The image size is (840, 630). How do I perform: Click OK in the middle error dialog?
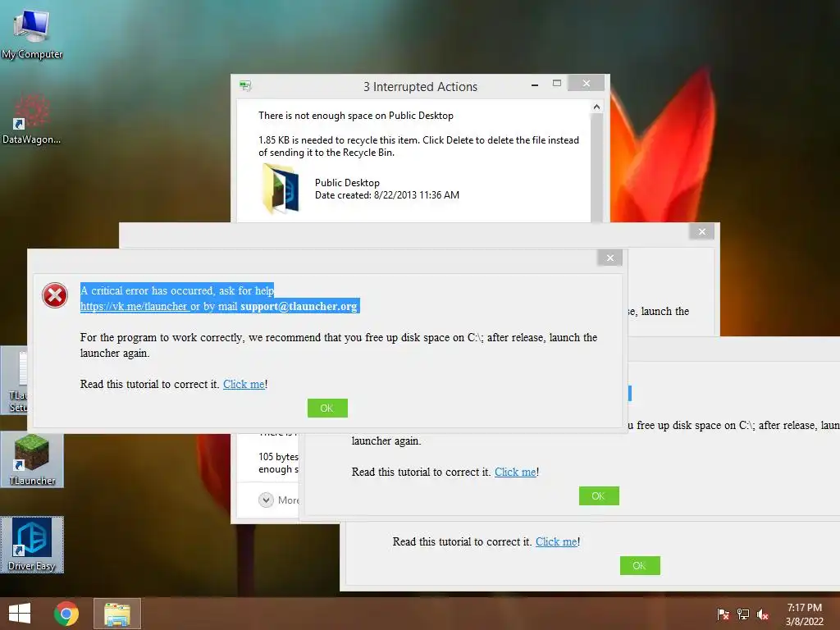pyautogui.click(x=599, y=496)
